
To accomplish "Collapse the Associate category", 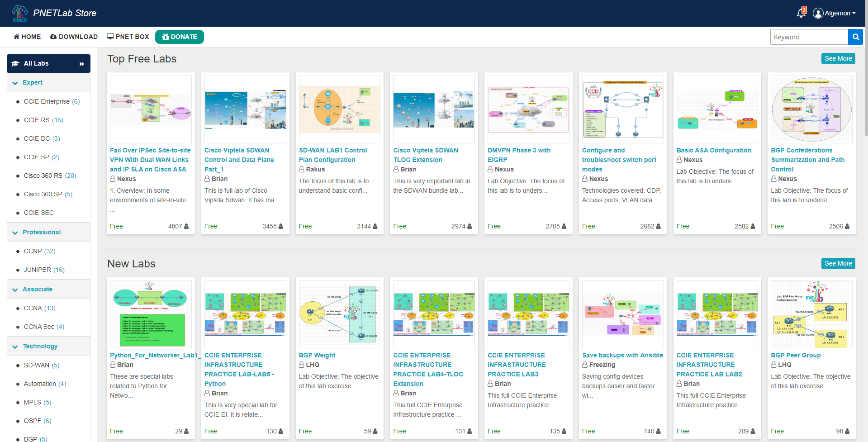I will click(x=48, y=290).
